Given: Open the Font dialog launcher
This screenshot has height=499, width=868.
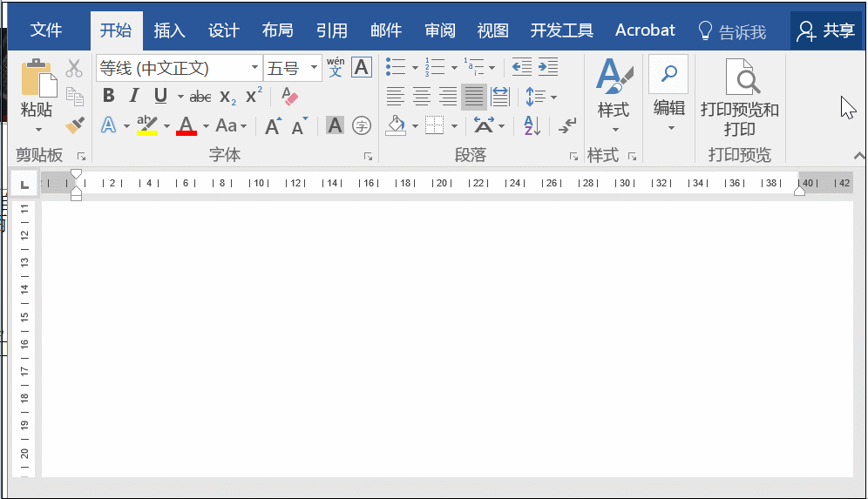Looking at the screenshot, I should click(368, 157).
